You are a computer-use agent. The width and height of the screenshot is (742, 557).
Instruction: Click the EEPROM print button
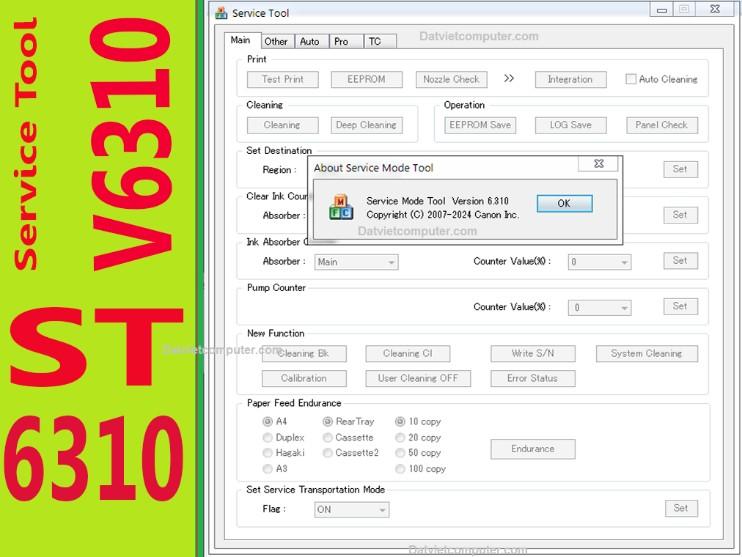(x=366, y=79)
